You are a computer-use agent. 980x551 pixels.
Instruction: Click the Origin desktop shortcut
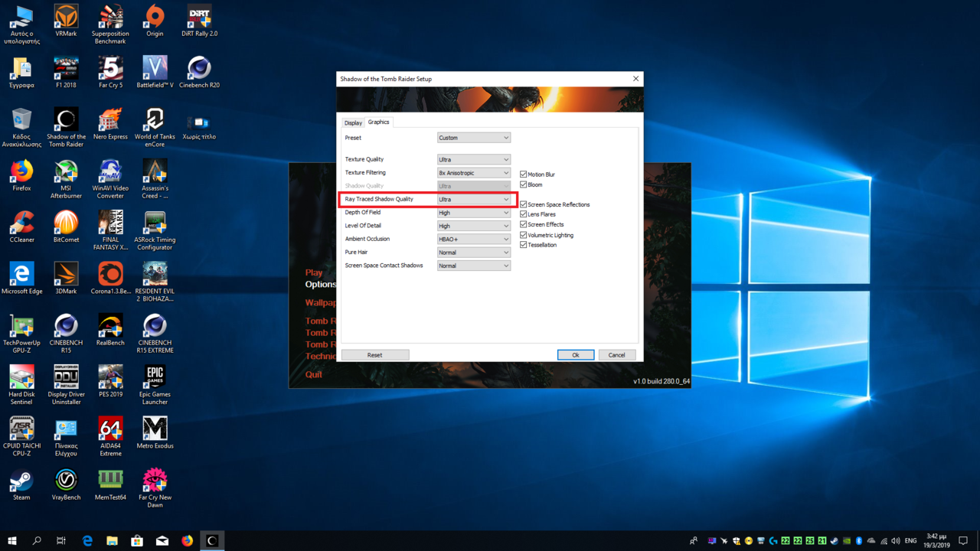[155, 21]
